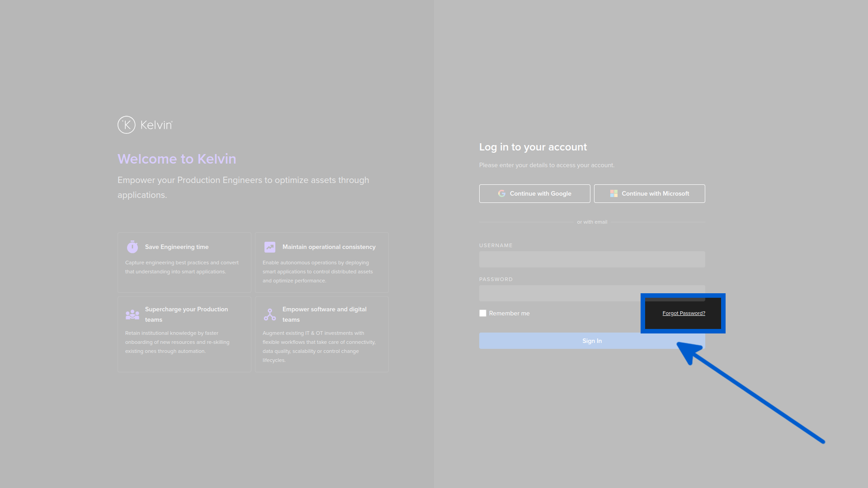Viewport: 868px width, 488px height.
Task: Click the Microsoft icon on the login button
Action: click(614, 193)
